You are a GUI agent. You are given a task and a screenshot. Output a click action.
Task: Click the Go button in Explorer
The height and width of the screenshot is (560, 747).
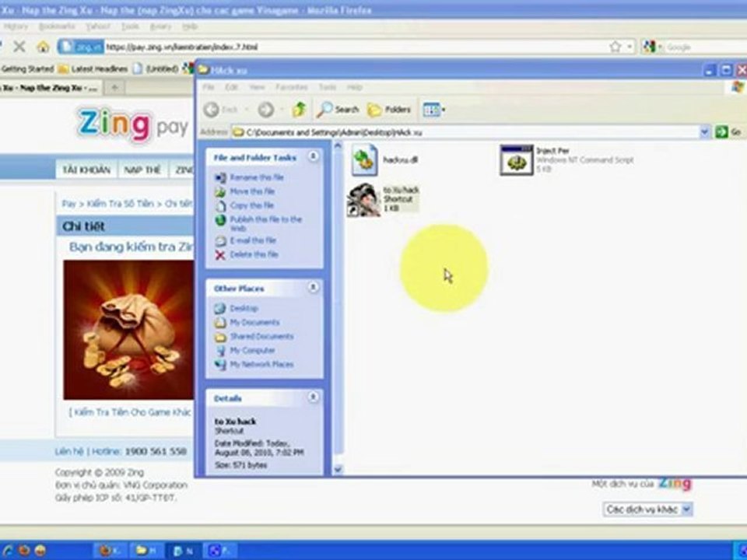[x=729, y=132]
